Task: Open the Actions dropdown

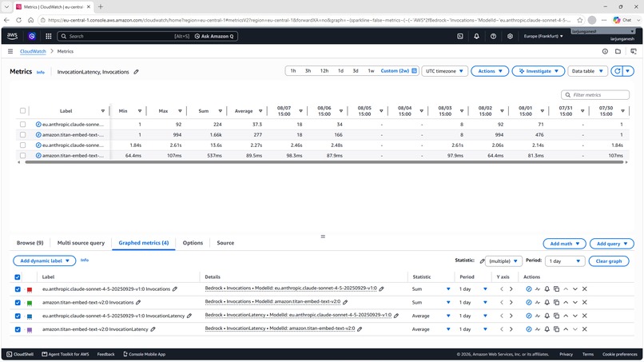Action: tap(490, 71)
